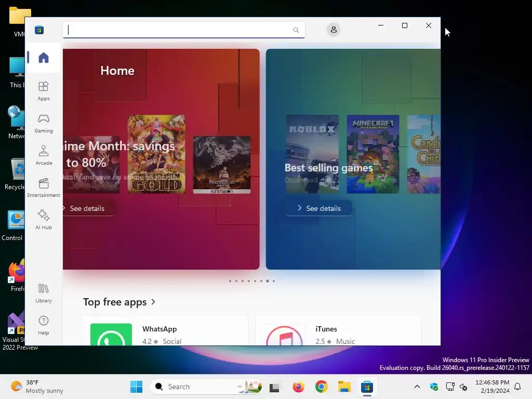This screenshot has width=532, height=399.
Task: Open the Help page in sidebar
Action: pos(44,325)
